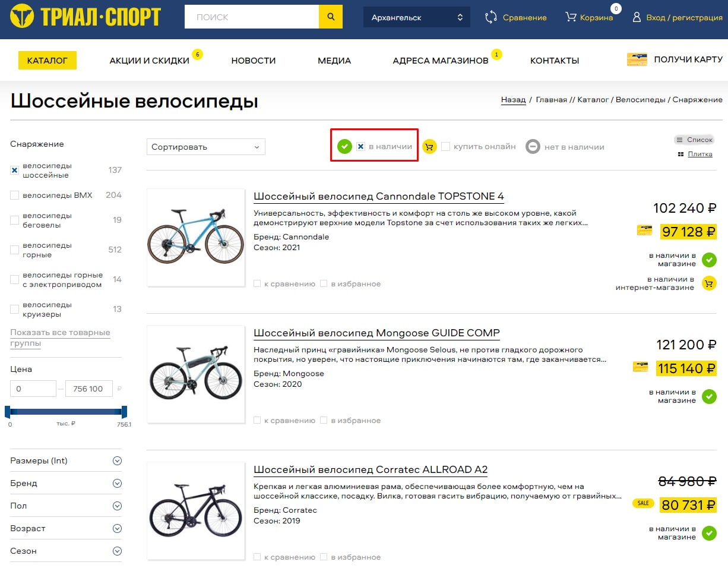Click the yellow cart icon beside купить онлайн
The height and width of the screenshot is (568, 728).
pyautogui.click(x=429, y=146)
